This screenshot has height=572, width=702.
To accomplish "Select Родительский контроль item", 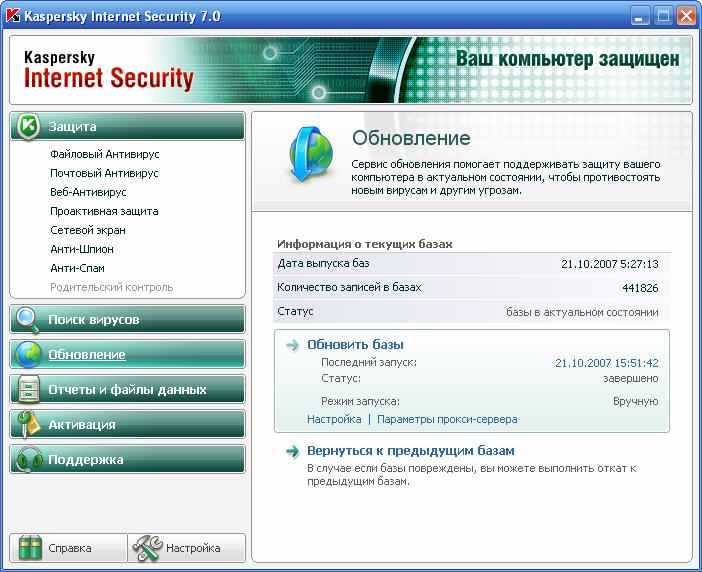I will (111, 287).
